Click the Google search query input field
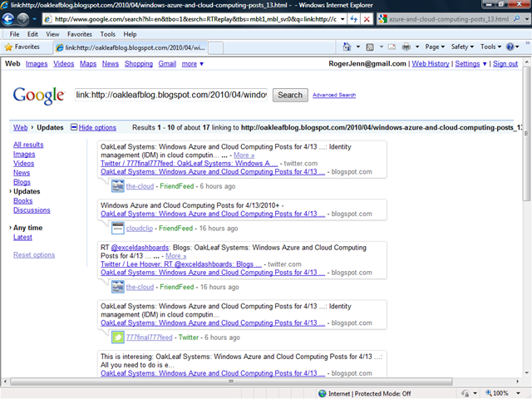532x399 pixels. [171, 95]
